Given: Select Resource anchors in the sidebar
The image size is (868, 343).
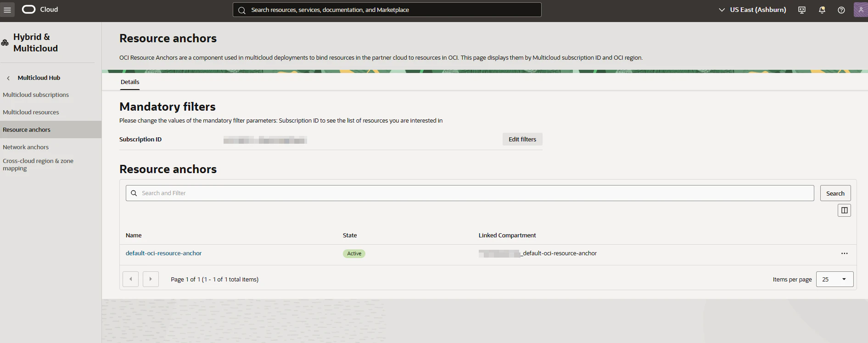Looking at the screenshot, I should (x=50, y=129).
